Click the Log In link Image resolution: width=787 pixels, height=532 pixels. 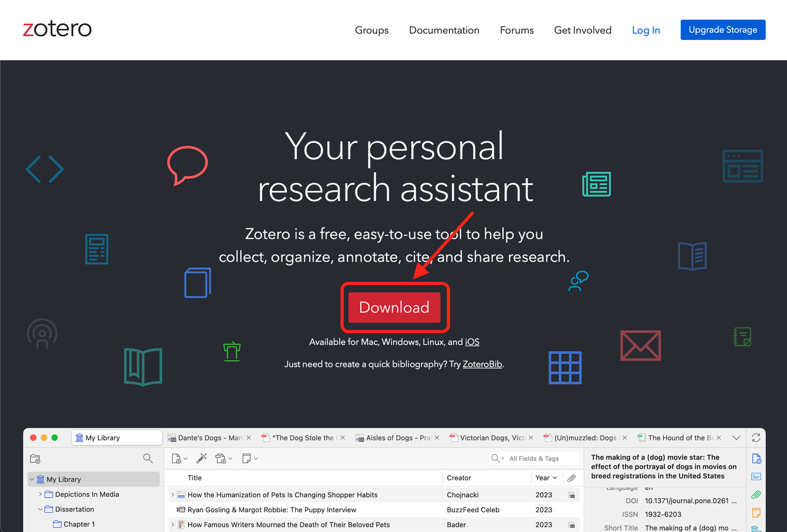point(646,30)
